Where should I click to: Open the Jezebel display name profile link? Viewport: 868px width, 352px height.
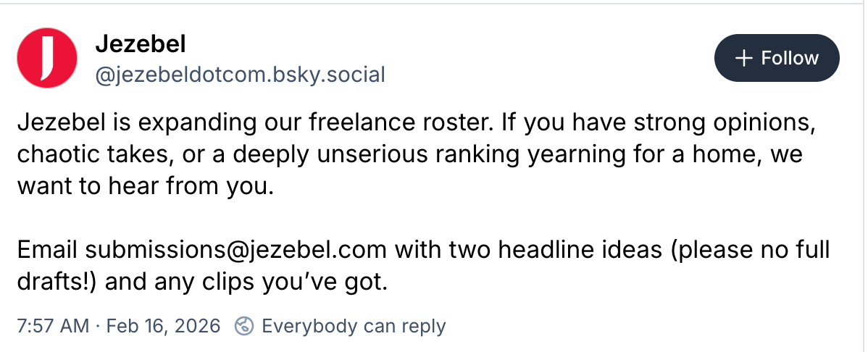[141, 44]
